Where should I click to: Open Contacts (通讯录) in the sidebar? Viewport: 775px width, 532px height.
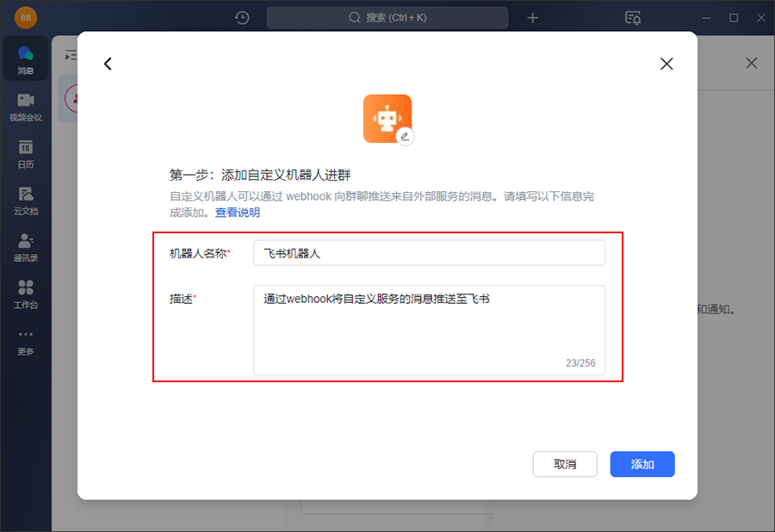pos(26,247)
